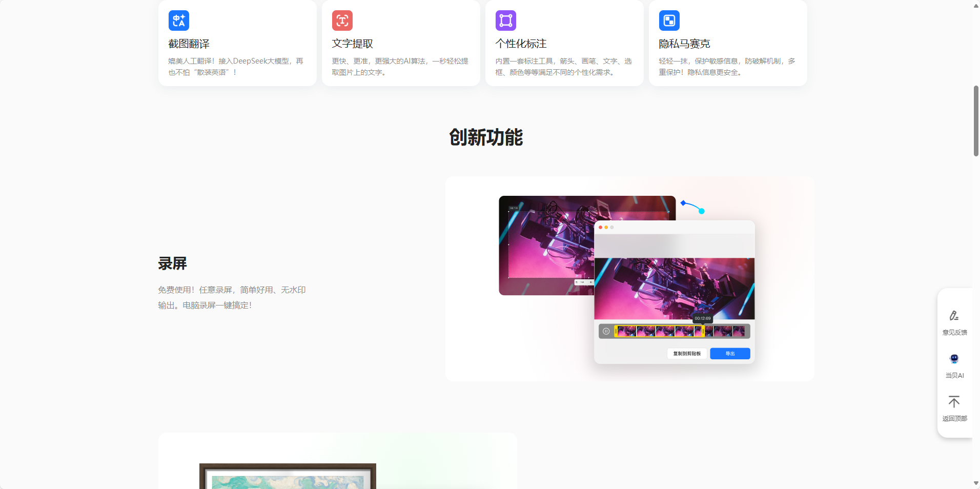Click the 00:12:69 timestamp marker

click(702, 318)
